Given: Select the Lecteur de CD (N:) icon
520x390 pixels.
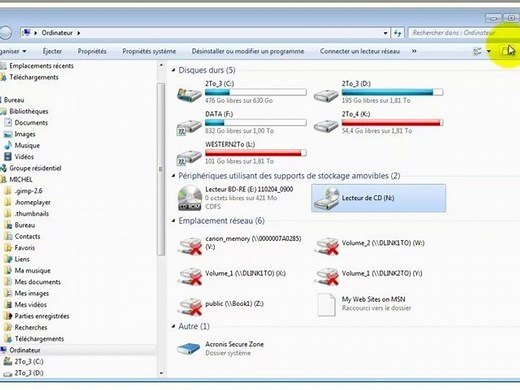Looking at the screenshot, I should coord(327,198).
